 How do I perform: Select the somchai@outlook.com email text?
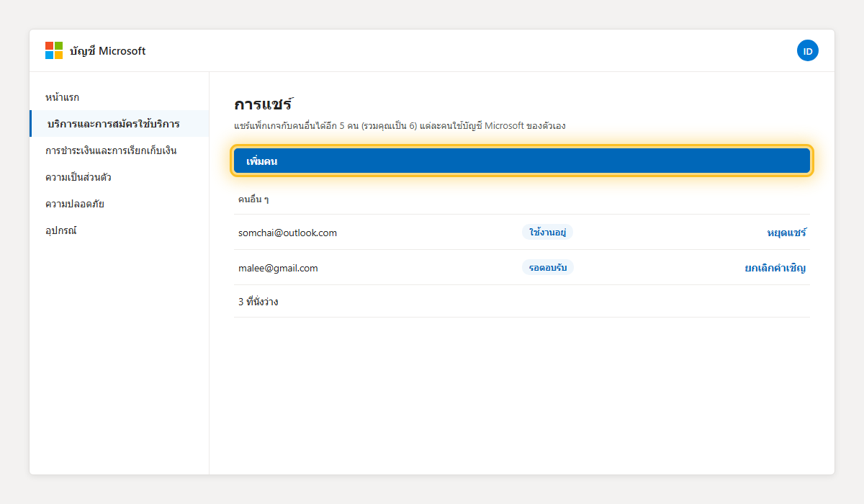(287, 233)
